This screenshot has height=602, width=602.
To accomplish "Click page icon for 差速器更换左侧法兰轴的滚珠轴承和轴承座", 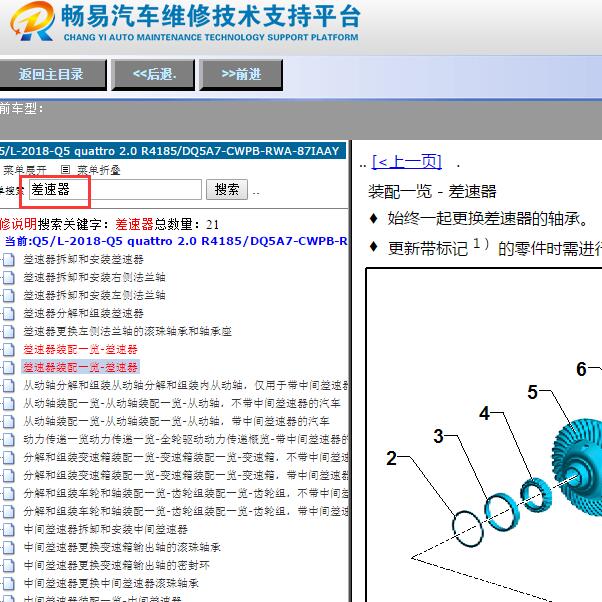I will [8, 332].
